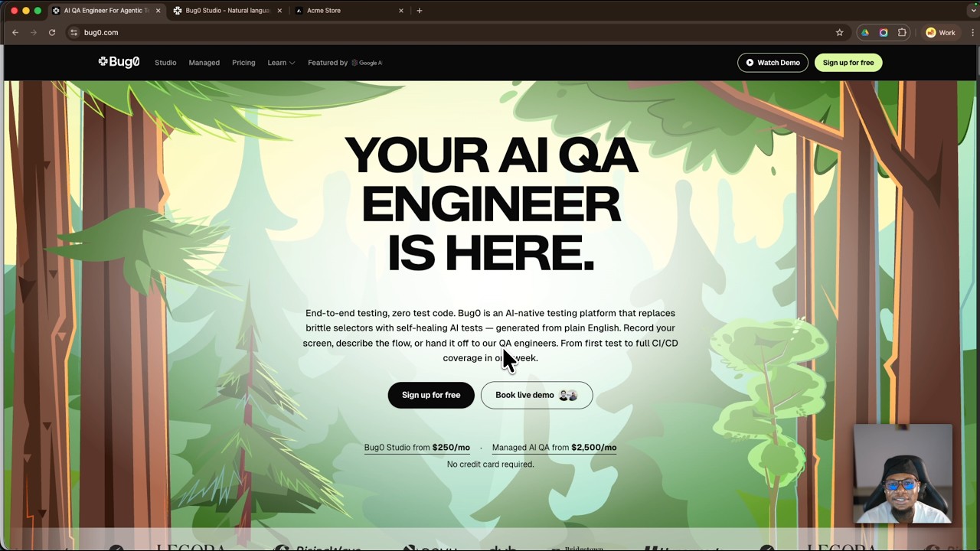The image size is (980, 551).
Task: Click the 'YOUR AI QA' headline text
Action: [x=491, y=155]
